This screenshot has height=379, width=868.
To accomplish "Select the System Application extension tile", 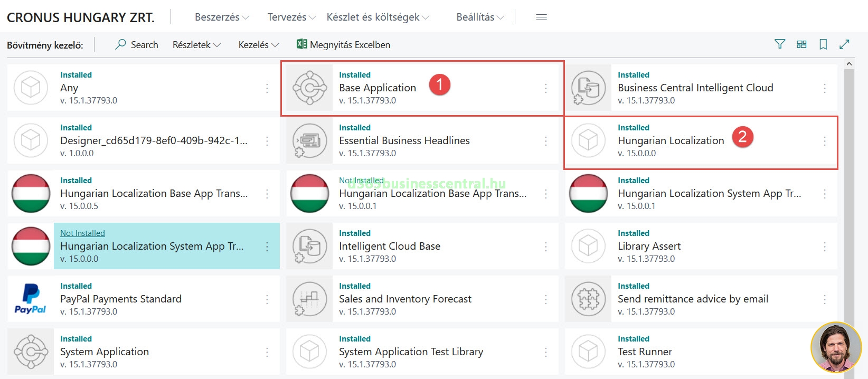I will 105,352.
